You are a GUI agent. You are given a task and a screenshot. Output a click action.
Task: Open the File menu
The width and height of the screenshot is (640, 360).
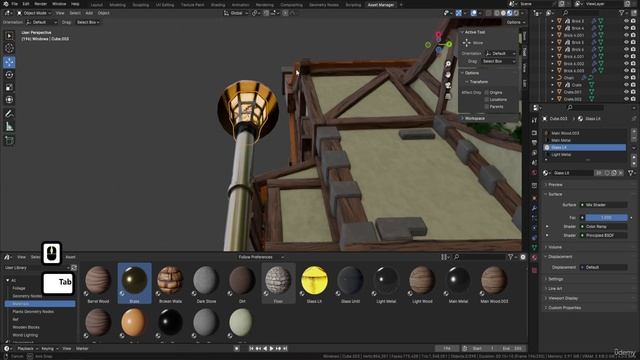15,4
